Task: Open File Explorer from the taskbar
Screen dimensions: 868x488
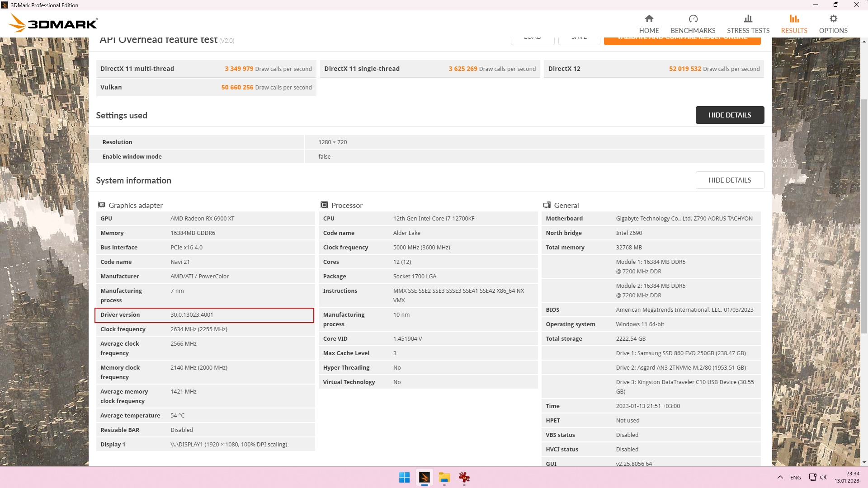Action: tap(444, 478)
